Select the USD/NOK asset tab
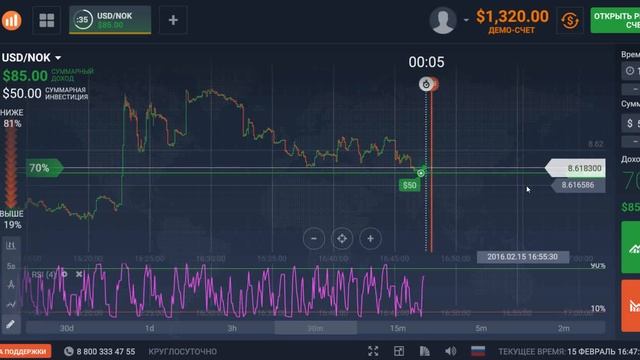Screen dimensions: 640x360 pos(110,20)
